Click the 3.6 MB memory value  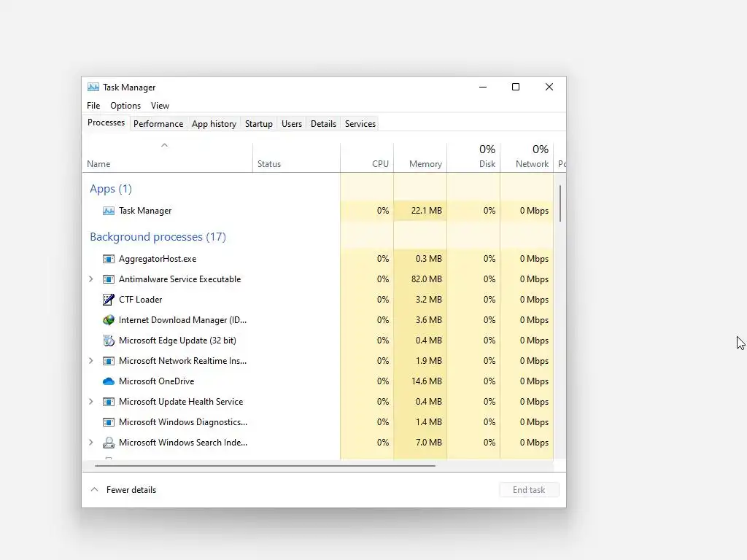click(429, 320)
